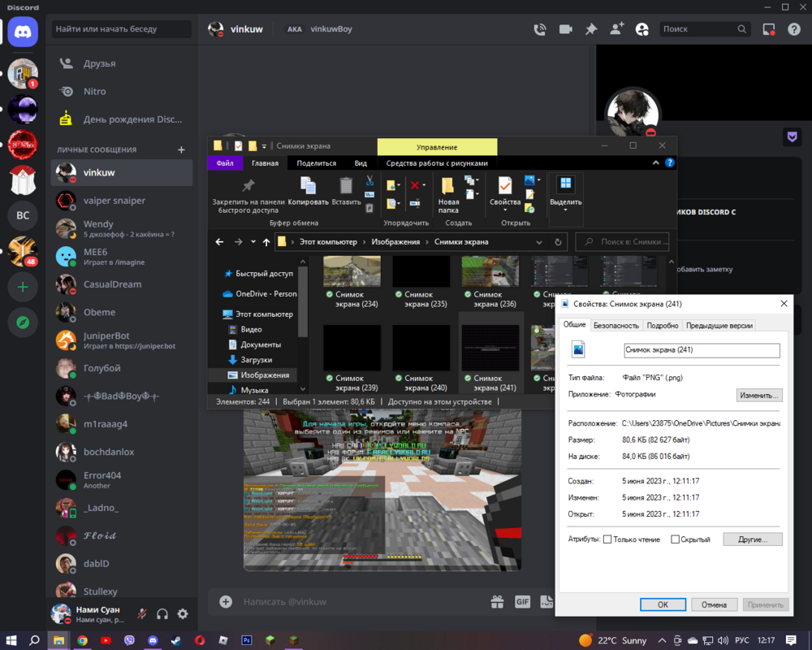Enable the Hidden attribute checkbox
This screenshot has width=812, height=650.
(x=675, y=539)
